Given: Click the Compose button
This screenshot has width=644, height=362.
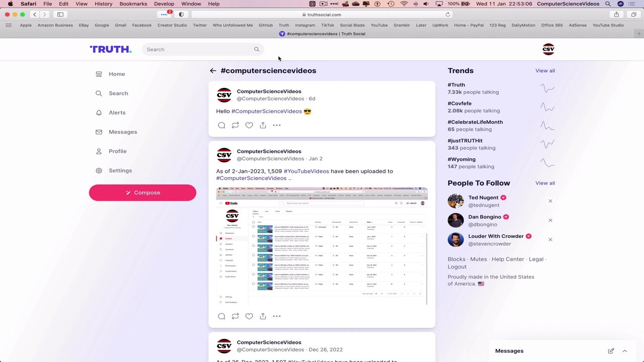Looking at the screenshot, I should [x=142, y=193].
